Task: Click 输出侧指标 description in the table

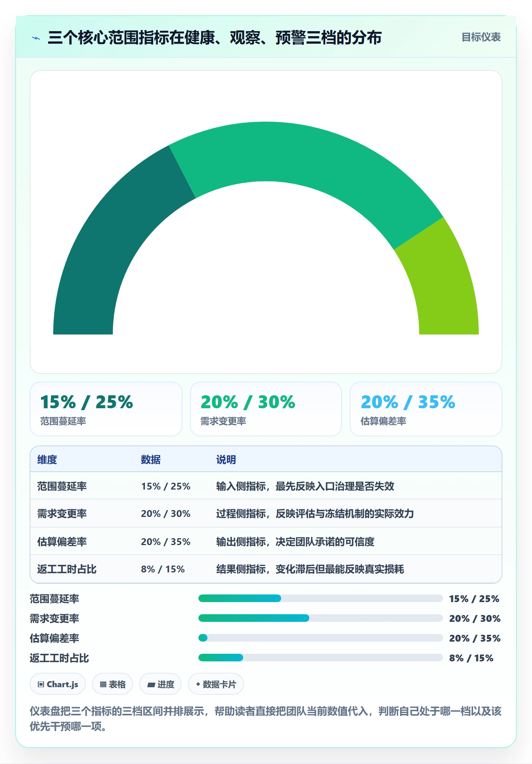Action: pos(295,542)
